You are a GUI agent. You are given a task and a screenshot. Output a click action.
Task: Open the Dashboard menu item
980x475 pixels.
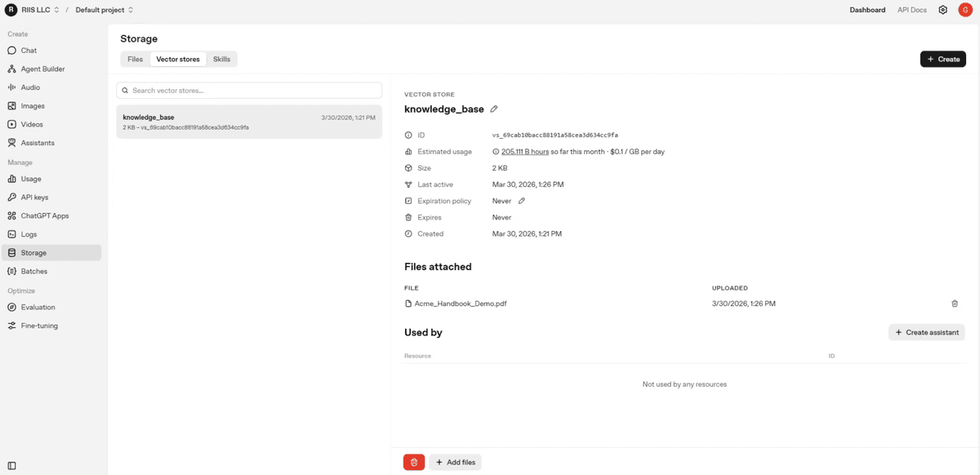point(867,10)
